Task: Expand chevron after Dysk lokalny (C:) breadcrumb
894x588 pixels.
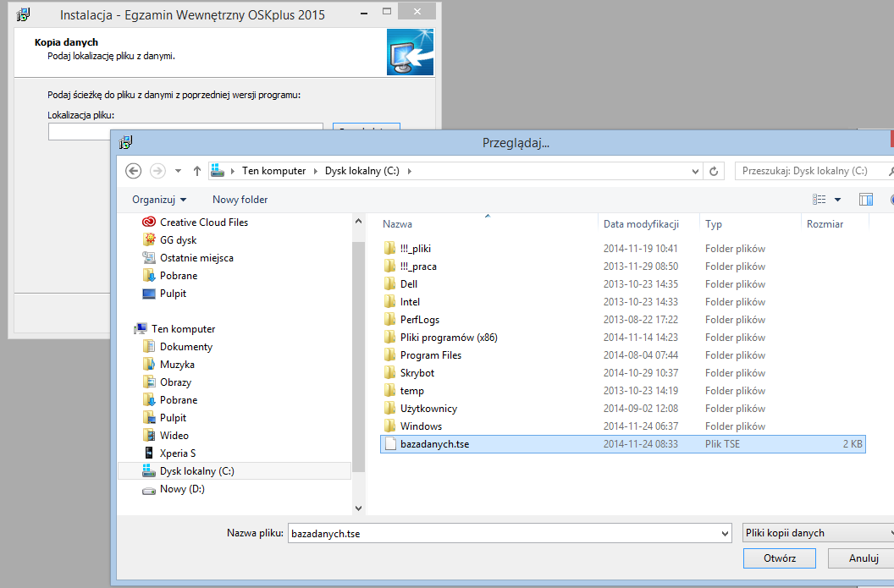Action: pos(410,171)
